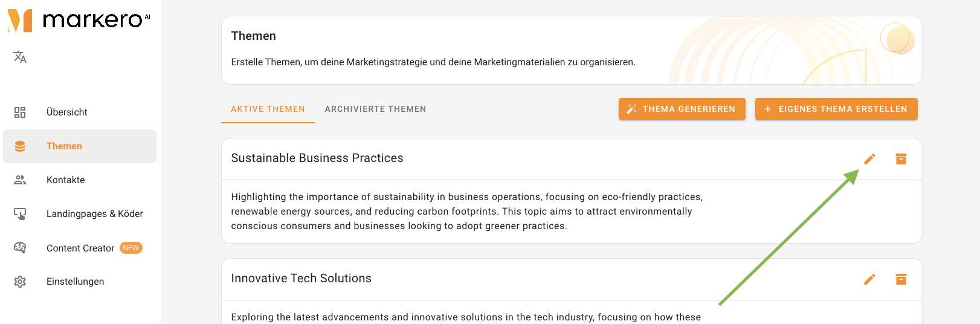Open the Sustainable Business Practices card title
Screen dimensions: 980x324
[x=317, y=158]
